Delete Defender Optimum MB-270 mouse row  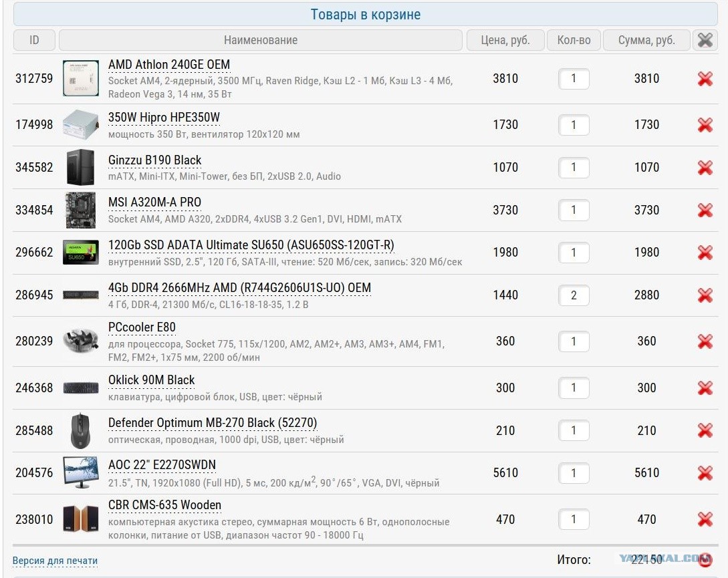pyautogui.click(x=705, y=431)
